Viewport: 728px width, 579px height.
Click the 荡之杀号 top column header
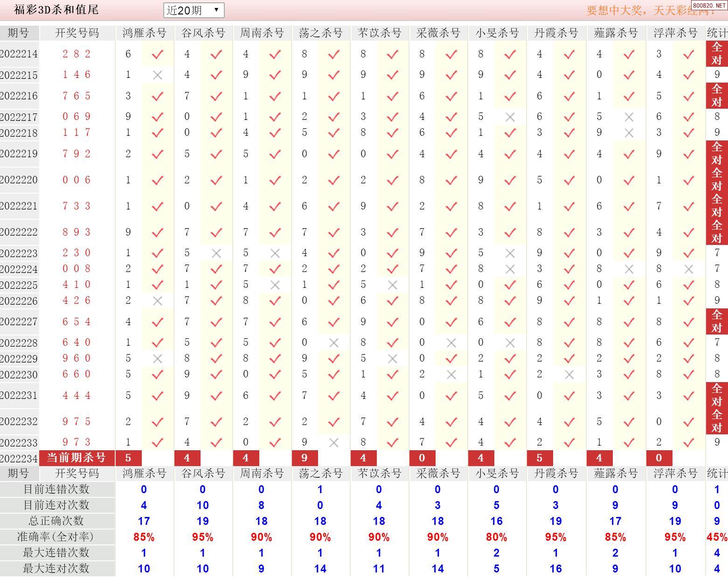(320, 33)
